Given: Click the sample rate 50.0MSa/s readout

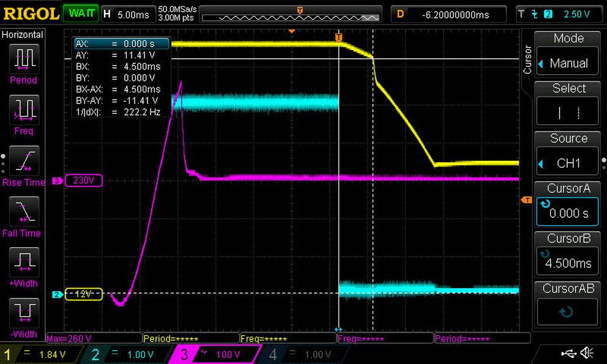Looking at the screenshot, I should coord(177,9).
